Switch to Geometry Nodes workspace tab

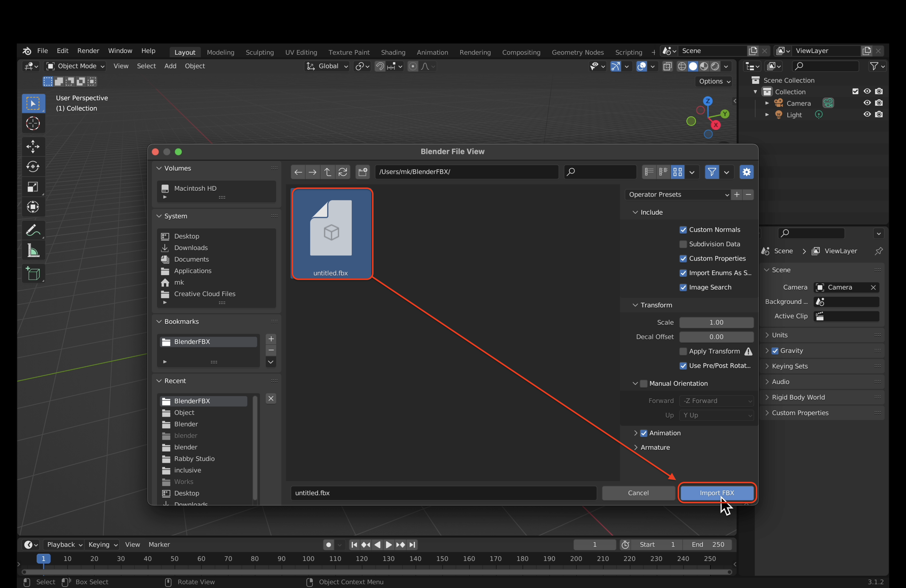click(577, 52)
